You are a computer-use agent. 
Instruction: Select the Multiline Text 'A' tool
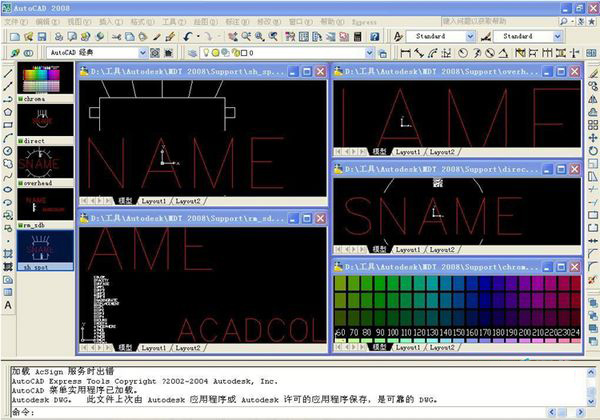8,305
